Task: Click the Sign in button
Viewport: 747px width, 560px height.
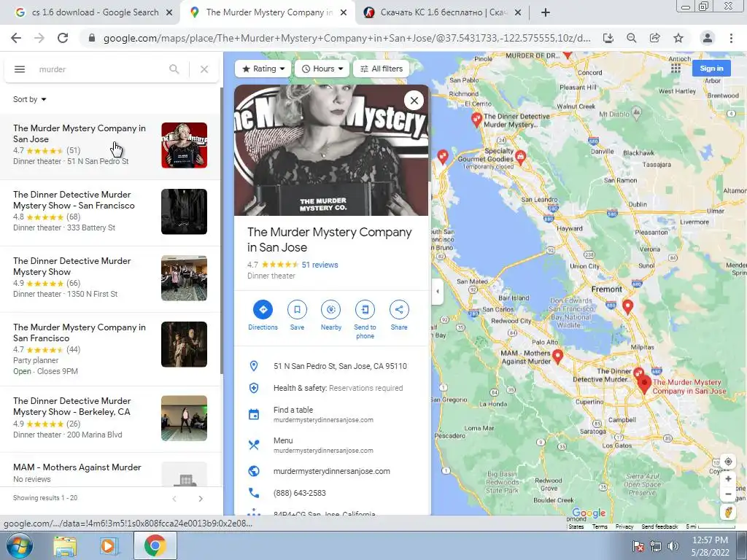Action: [711, 68]
